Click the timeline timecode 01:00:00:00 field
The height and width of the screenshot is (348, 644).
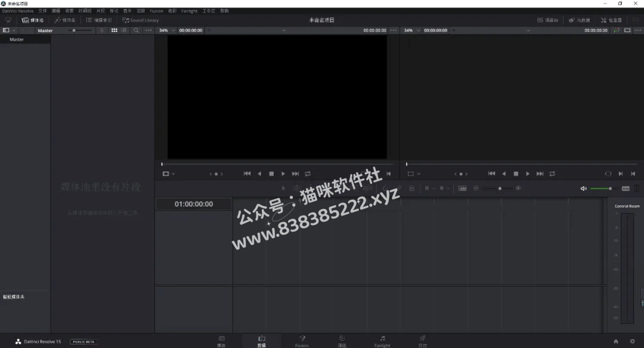(194, 204)
